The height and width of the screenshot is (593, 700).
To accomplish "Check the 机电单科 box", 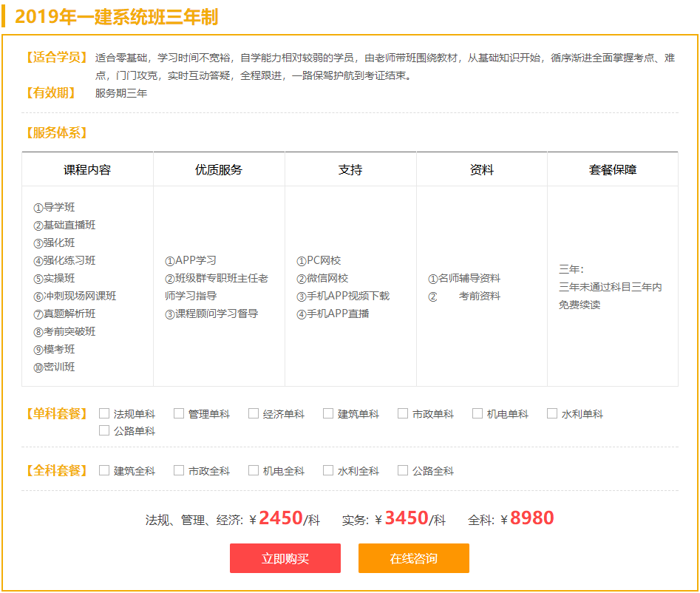I will (478, 413).
